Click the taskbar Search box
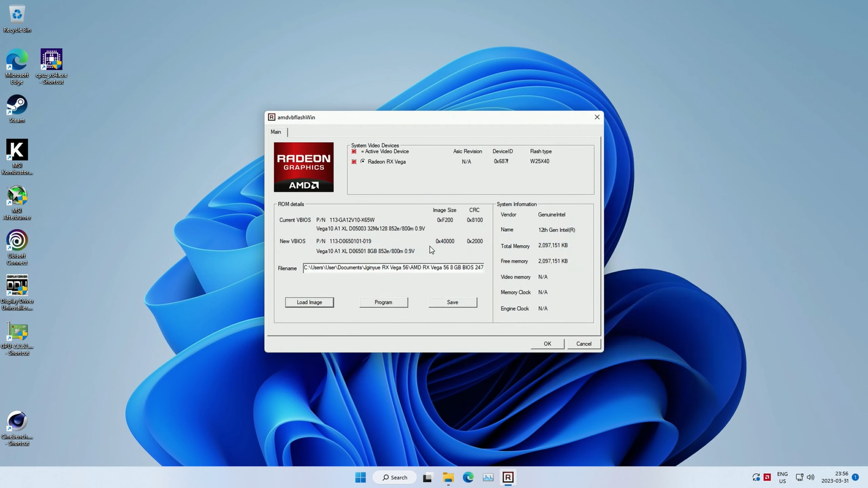 tap(394, 477)
